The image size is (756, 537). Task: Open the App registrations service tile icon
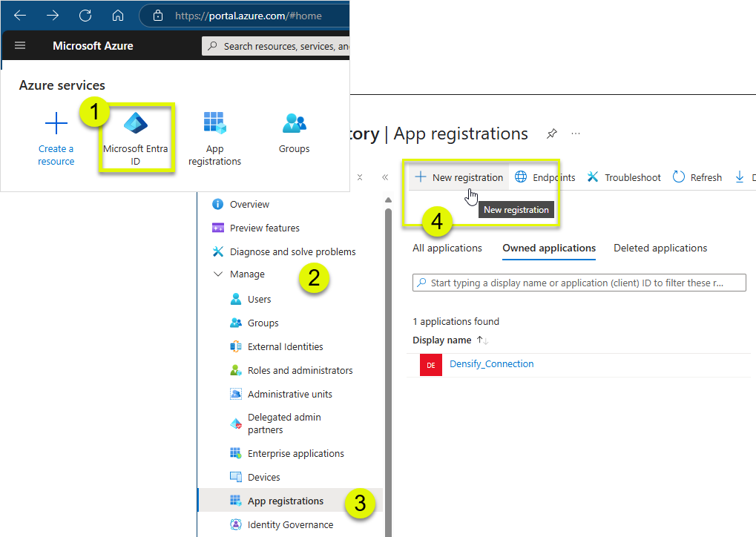pos(214,123)
